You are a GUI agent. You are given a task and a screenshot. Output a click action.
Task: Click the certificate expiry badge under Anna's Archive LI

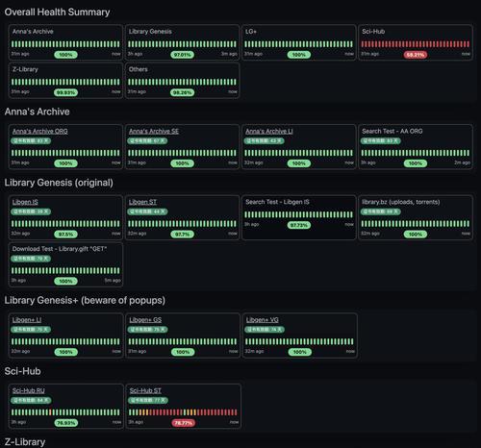click(264, 140)
